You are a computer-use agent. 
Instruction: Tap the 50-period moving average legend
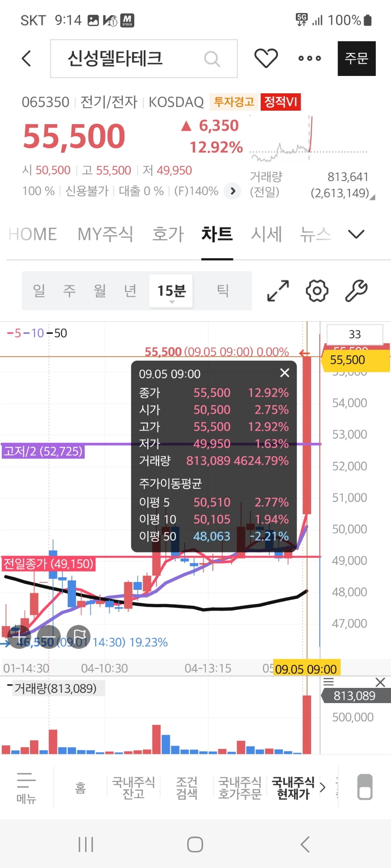click(57, 333)
